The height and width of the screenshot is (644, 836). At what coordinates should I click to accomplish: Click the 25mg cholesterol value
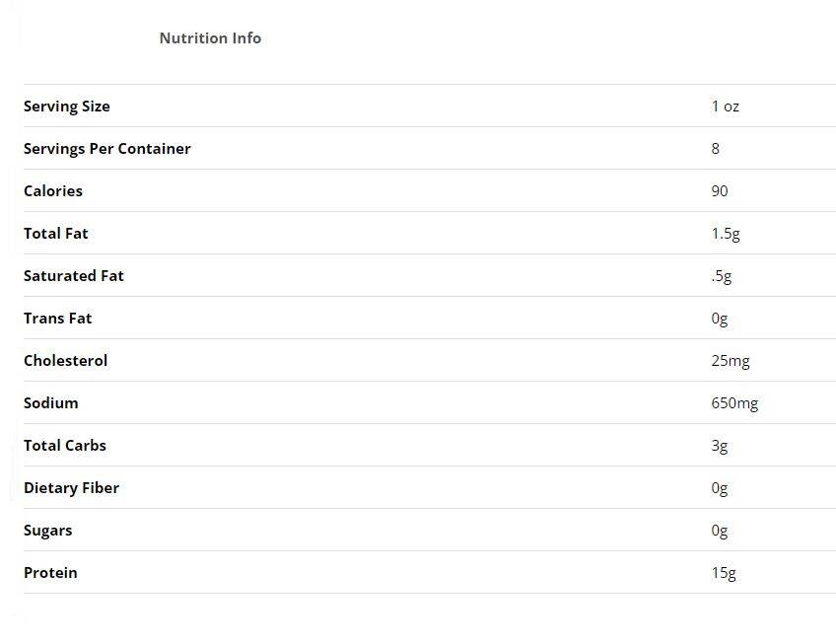[731, 361]
